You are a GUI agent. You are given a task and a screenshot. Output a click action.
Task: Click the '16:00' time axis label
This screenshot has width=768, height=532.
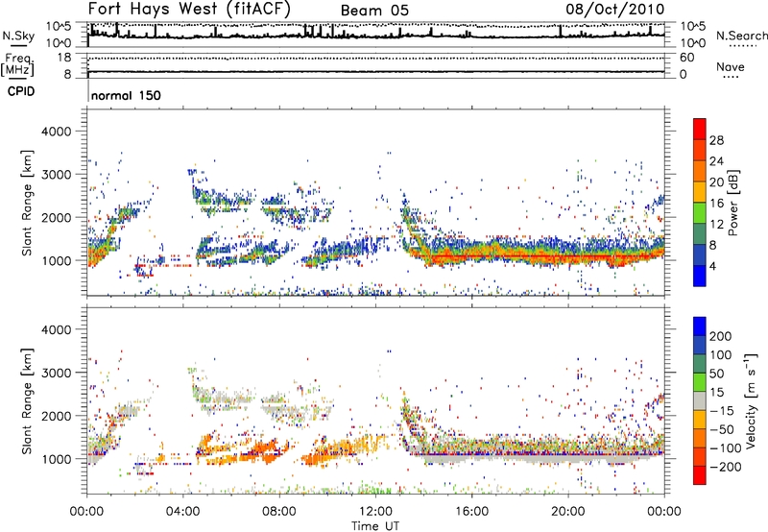(x=471, y=512)
